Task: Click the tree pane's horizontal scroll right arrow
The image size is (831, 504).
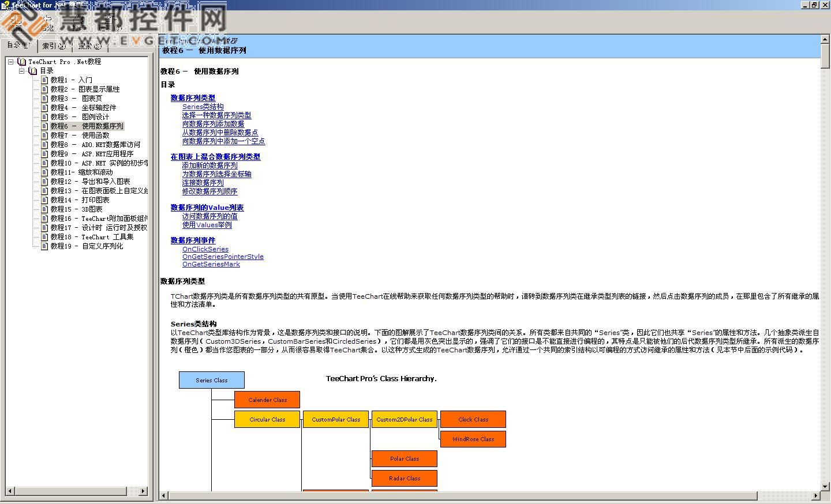Action: [143, 491]
